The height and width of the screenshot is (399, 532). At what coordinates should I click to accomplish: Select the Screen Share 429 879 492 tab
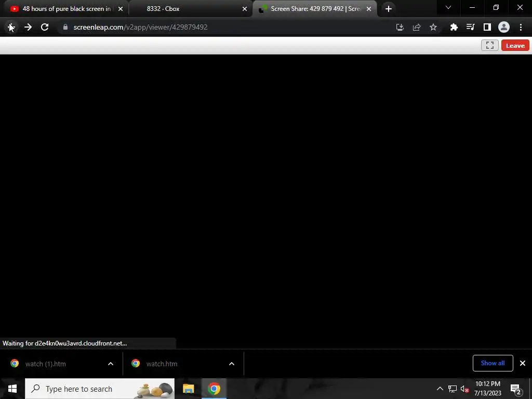(315, 9)
